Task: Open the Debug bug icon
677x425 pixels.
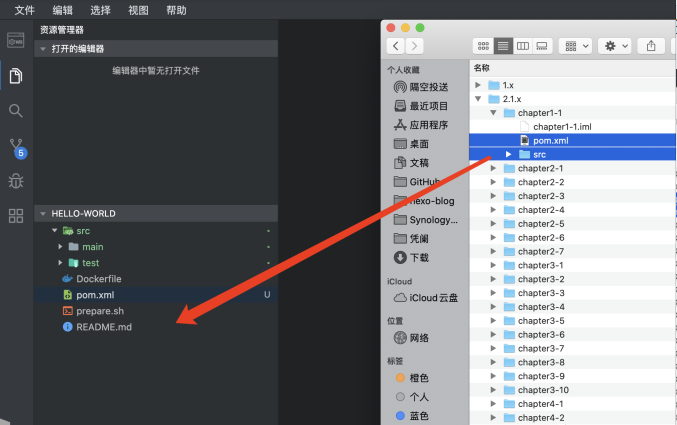Action: 16,181
